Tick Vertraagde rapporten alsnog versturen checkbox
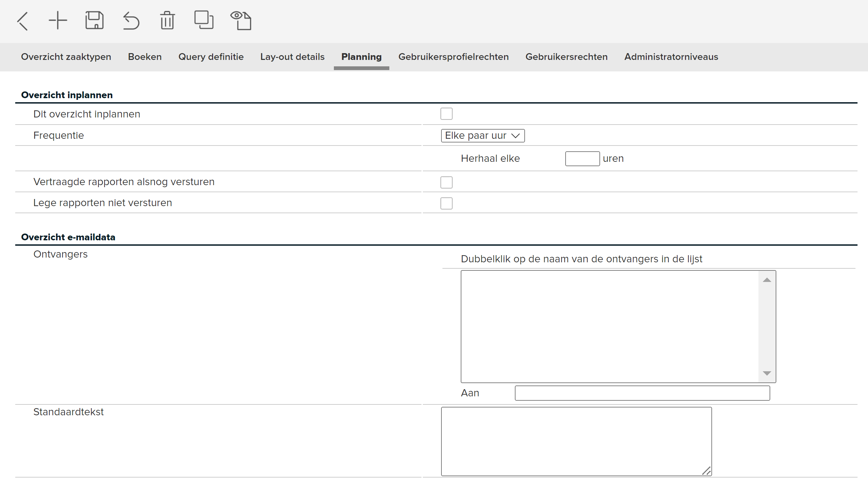The width and height of the screenshot is (868, 486). click(446, 182)
